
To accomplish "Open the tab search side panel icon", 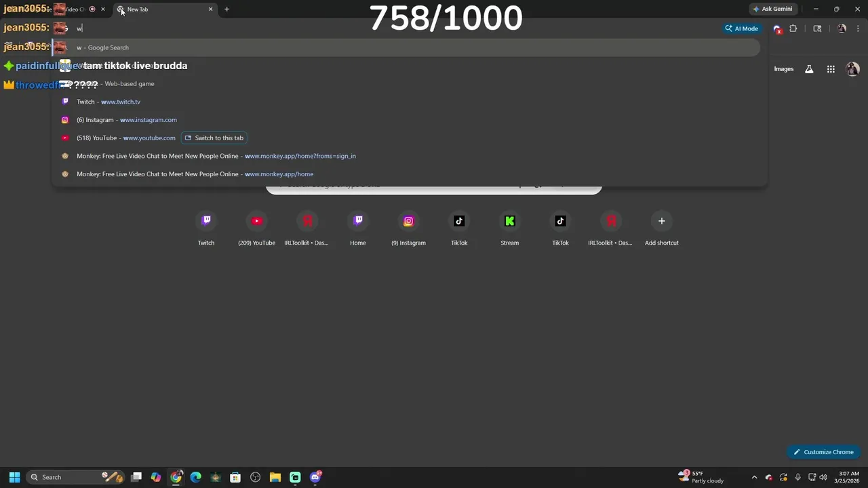I will (x=817, y=28).
